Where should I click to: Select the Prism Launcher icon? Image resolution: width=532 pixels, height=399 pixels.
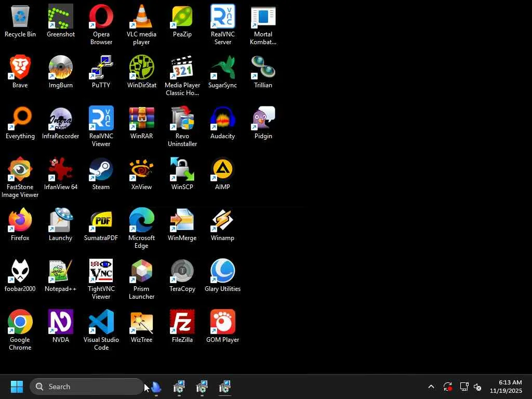pyautogui.click(x=141, y=279)
